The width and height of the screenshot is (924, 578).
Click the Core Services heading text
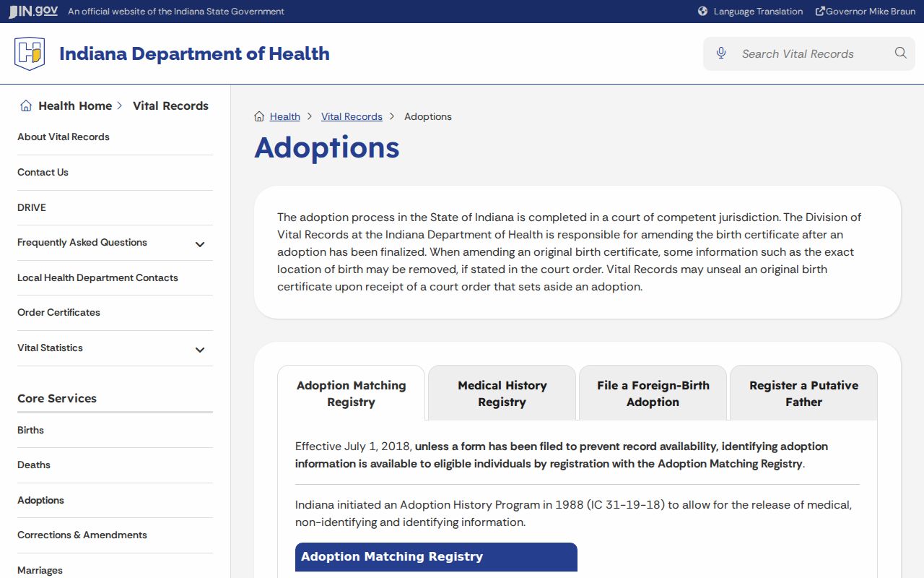57,398
